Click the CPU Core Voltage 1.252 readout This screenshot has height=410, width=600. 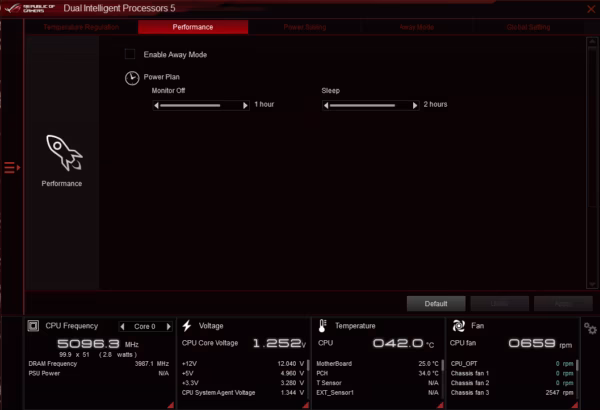(x=279, y=343)
